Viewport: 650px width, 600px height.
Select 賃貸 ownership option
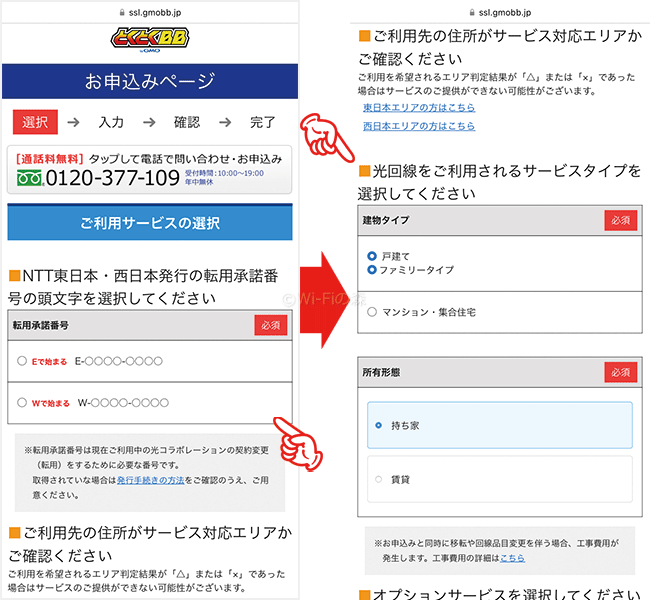[500, 479]
